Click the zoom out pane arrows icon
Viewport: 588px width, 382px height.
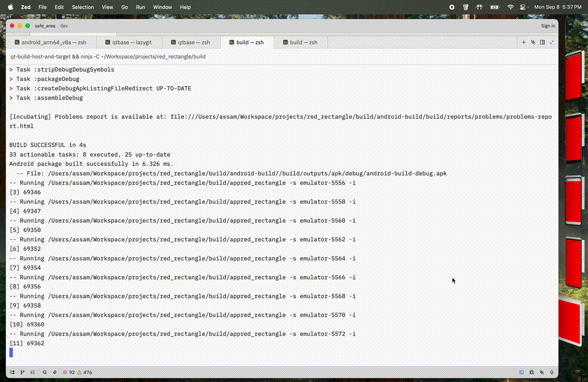(x=552, y=43)
